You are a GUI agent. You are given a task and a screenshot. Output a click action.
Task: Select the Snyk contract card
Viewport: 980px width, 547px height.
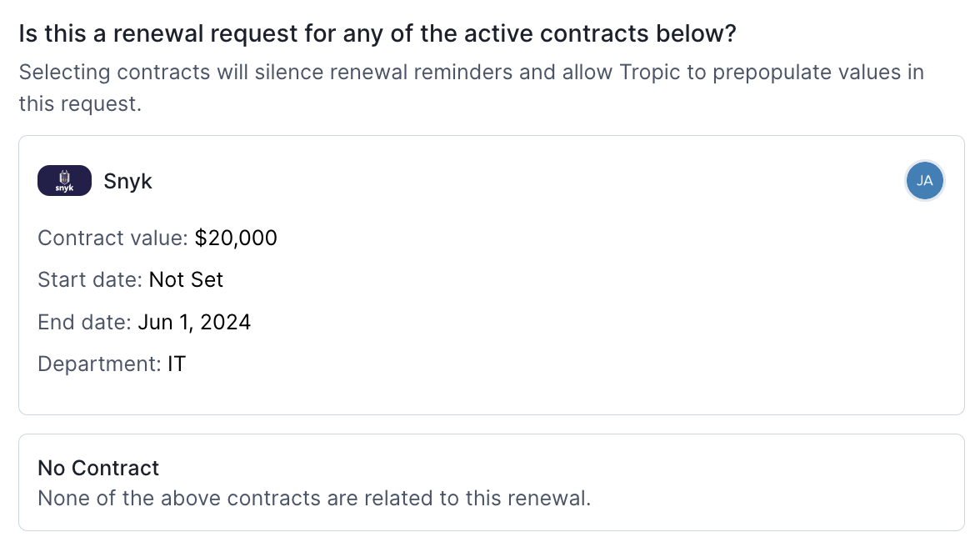tap(492, 275)
